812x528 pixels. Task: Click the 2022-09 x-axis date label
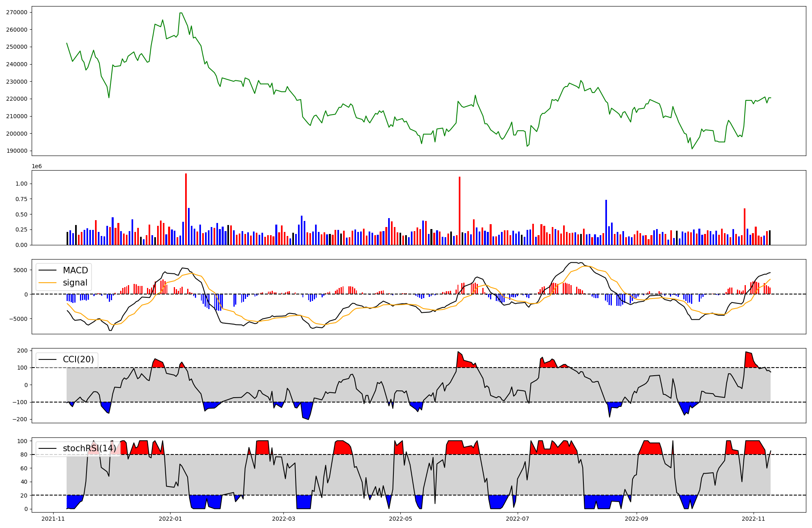pyautogui.click(x=637, y=519)
